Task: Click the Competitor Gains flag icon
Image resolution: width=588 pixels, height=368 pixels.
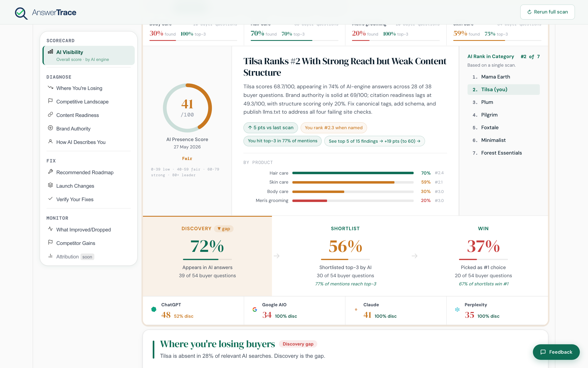Action: [50, 242]
